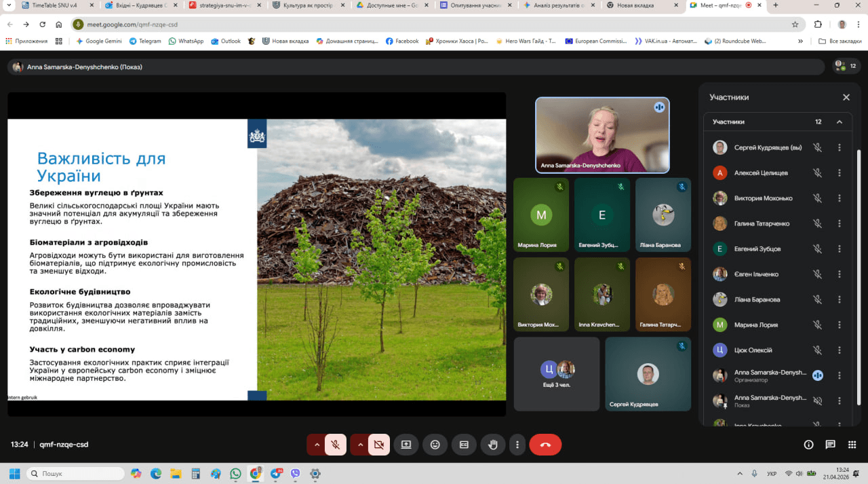Expand audio settings arrow beside microphone
The image size is (868, 484).
[x=316, y=445]
